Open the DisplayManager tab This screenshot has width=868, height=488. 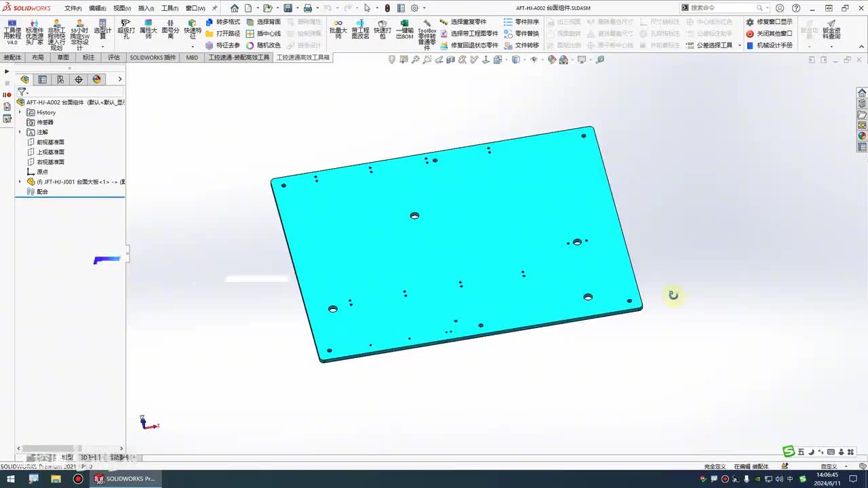click(x=96, y=79)
